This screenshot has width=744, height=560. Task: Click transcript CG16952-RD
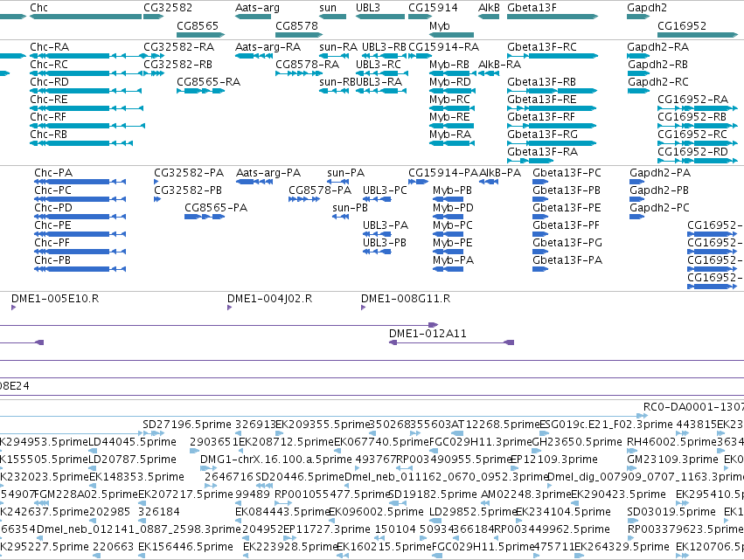pyautogui.click(x=698, y=161)
